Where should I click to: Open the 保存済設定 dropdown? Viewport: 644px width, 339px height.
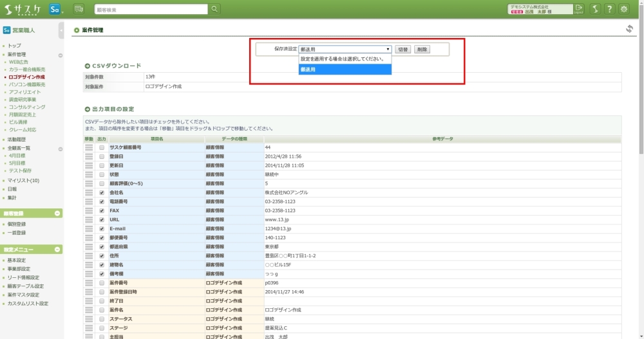345,49
